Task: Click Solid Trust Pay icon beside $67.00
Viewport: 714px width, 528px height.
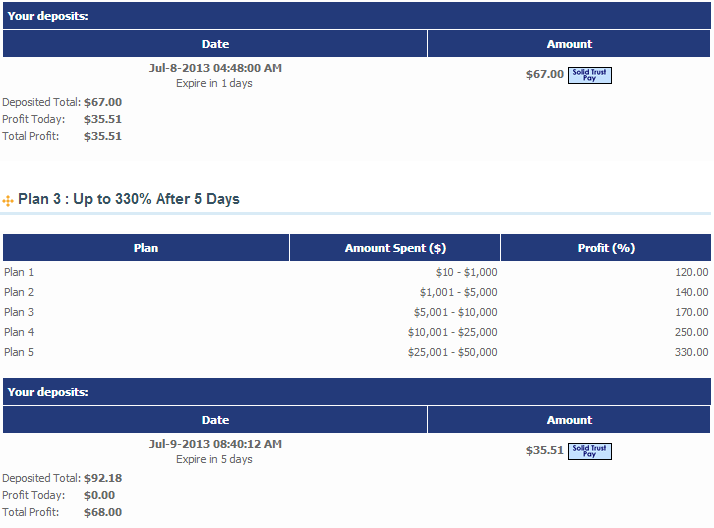Action: 589,75
